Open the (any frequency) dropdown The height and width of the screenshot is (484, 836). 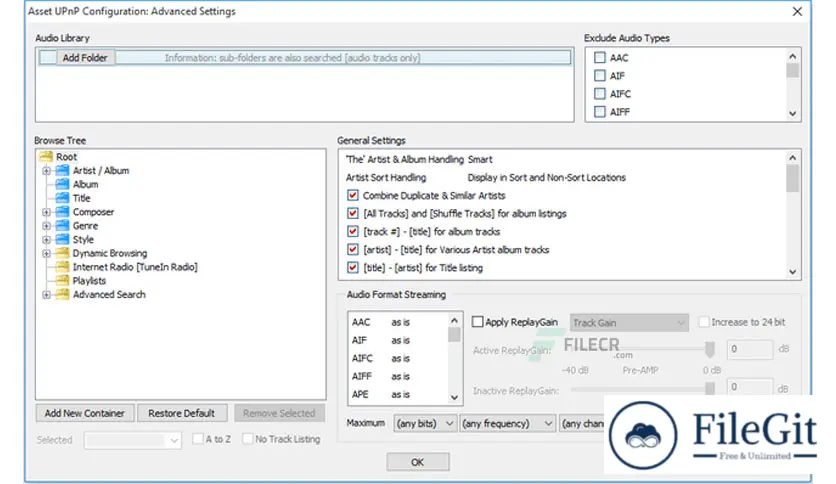coord(507,424)
